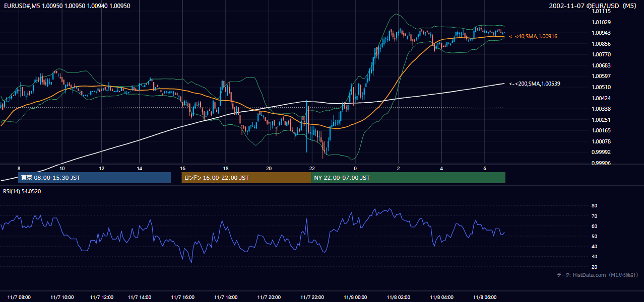Click the RSI(14) 54.0520 indicator label
The height and width of the screenshot is (302, 644).
tap(22, 191)
